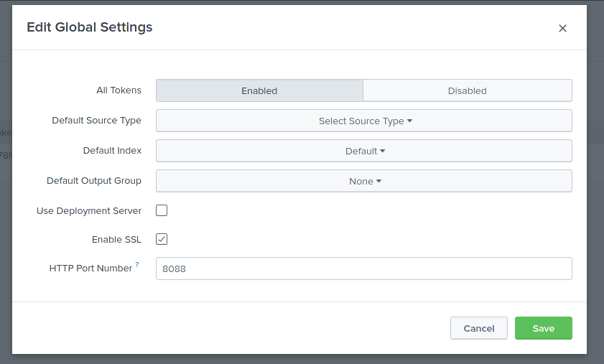Viewport: 604px width, 364px height.
Task: Click the Edit Global Settings title
Action: [x=89, y=27]
